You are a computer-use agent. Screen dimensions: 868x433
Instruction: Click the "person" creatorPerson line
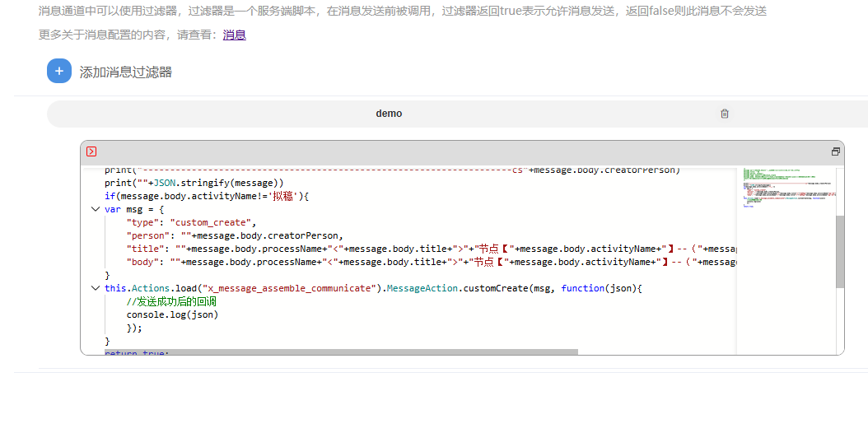point(236,235)
